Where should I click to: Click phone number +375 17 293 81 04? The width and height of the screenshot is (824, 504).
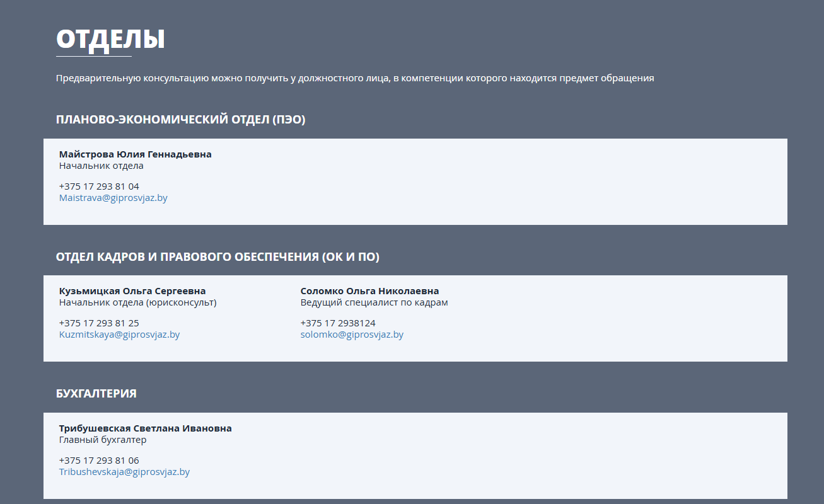[99, 186]
